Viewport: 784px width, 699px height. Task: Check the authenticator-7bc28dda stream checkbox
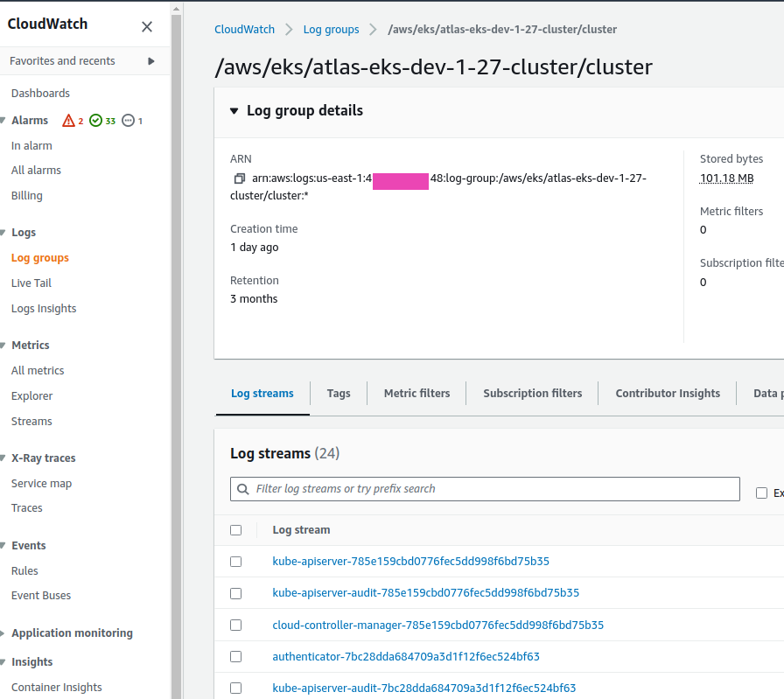coord(236,656)
